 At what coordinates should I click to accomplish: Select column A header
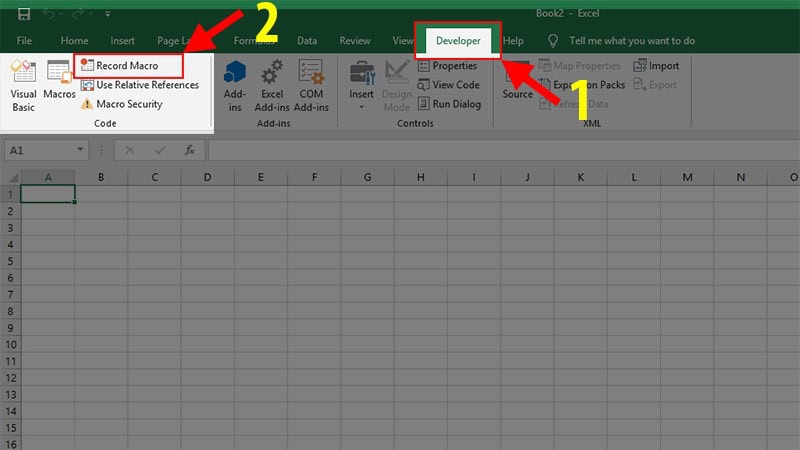point(48,177)
